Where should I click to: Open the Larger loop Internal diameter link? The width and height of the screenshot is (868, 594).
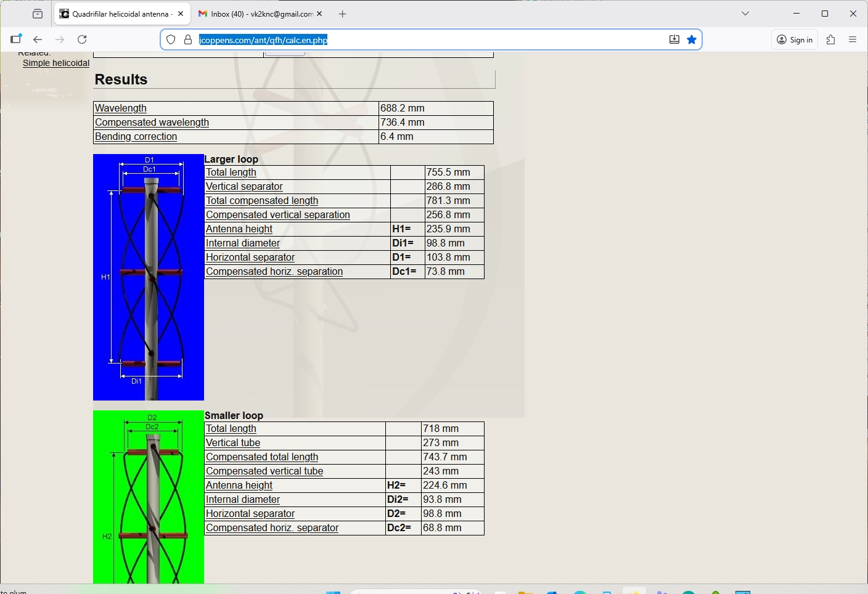(243, 243)
